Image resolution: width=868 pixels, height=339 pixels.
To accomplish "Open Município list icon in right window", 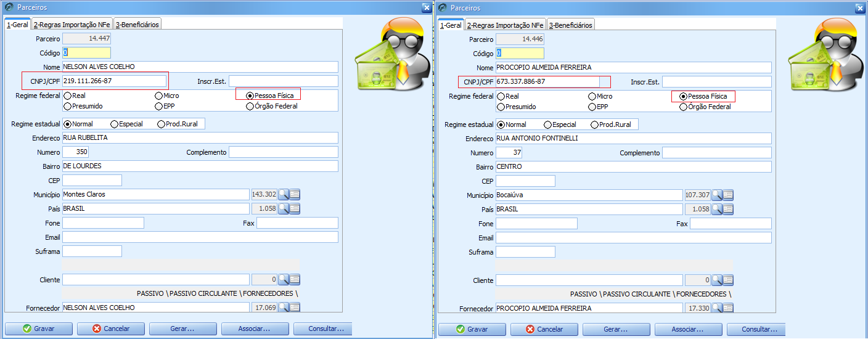I will pyautogui.click(x=728, y=195).
